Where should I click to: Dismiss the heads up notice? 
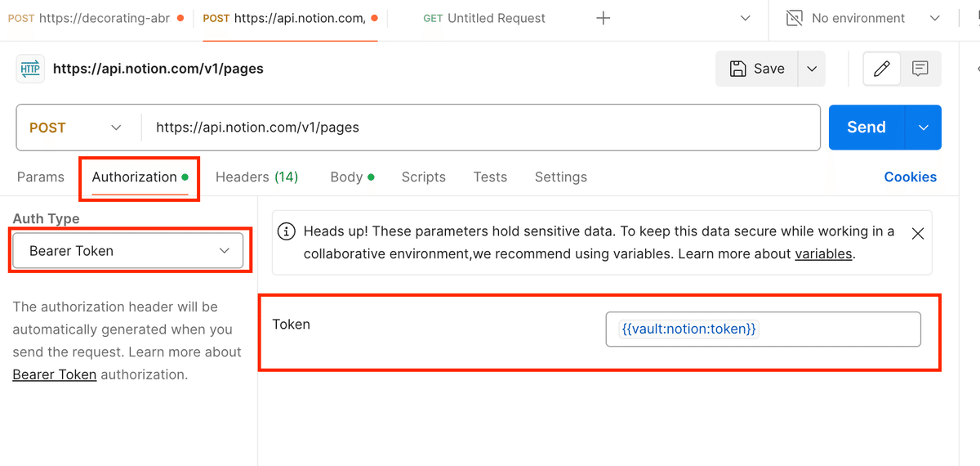click(917, 234)
